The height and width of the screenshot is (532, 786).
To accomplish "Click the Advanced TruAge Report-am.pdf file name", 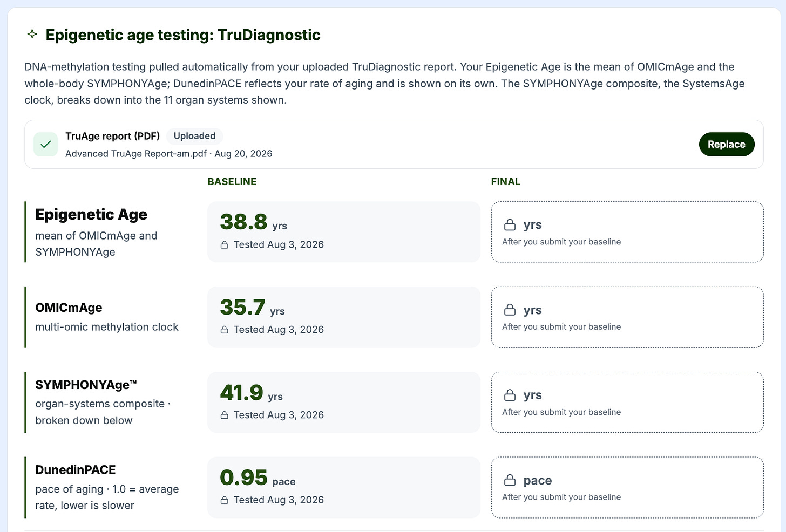I will coord(135,154).
